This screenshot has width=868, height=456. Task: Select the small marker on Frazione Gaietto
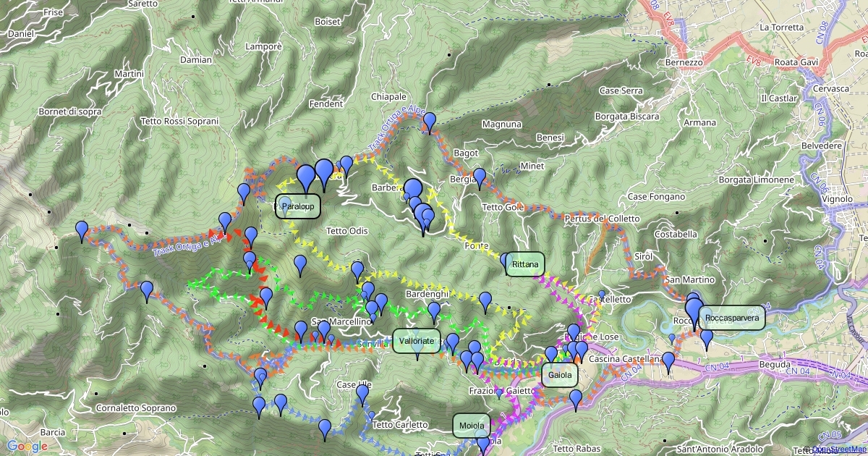coord(498,393)
